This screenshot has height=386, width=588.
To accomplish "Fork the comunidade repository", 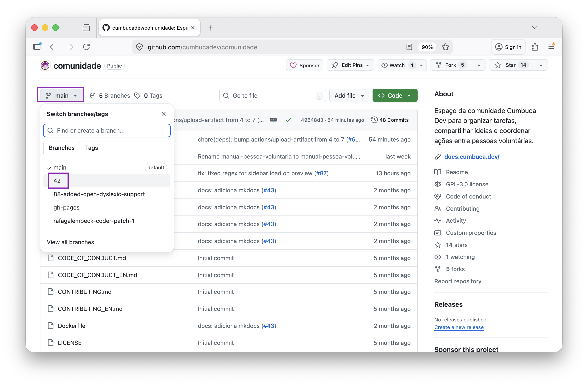I will point(451,65).
